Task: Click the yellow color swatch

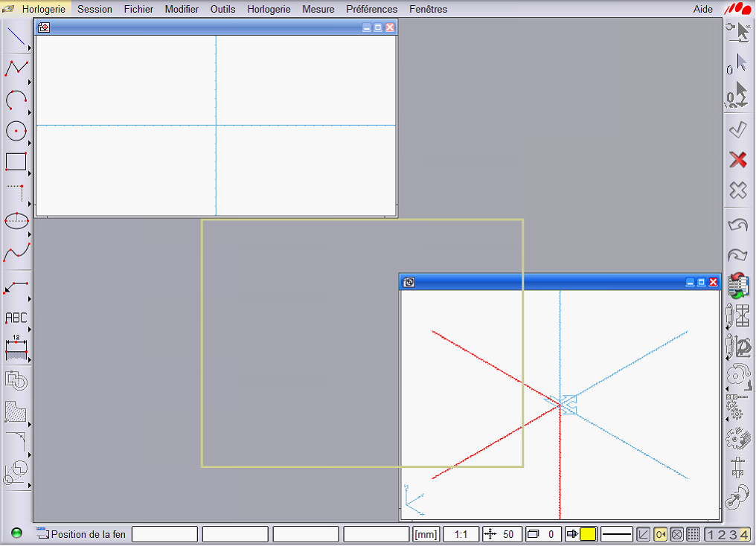Action: 588,534
